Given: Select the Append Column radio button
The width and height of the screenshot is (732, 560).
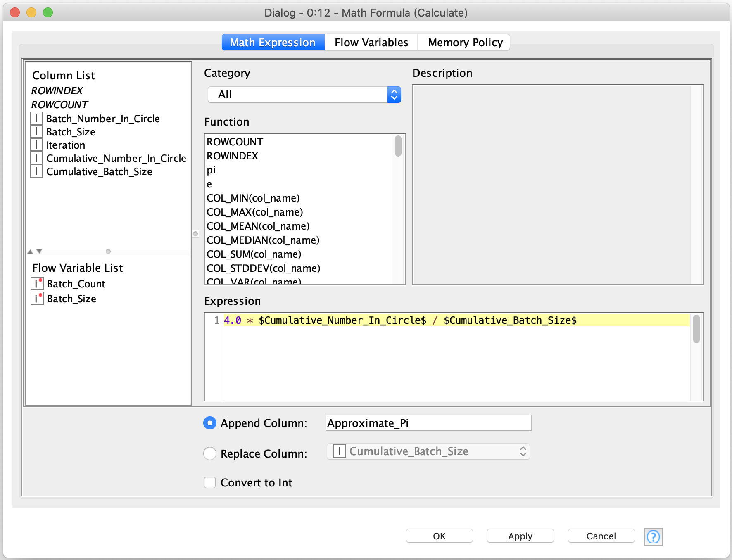Looking at the screenshot, I should coord(210,423).
